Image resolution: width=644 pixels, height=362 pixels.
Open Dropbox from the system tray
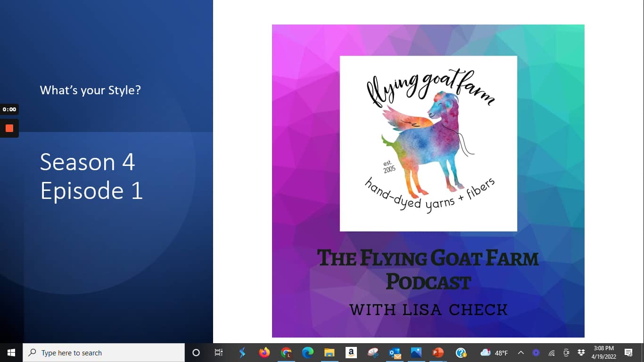tap(581, 353)
